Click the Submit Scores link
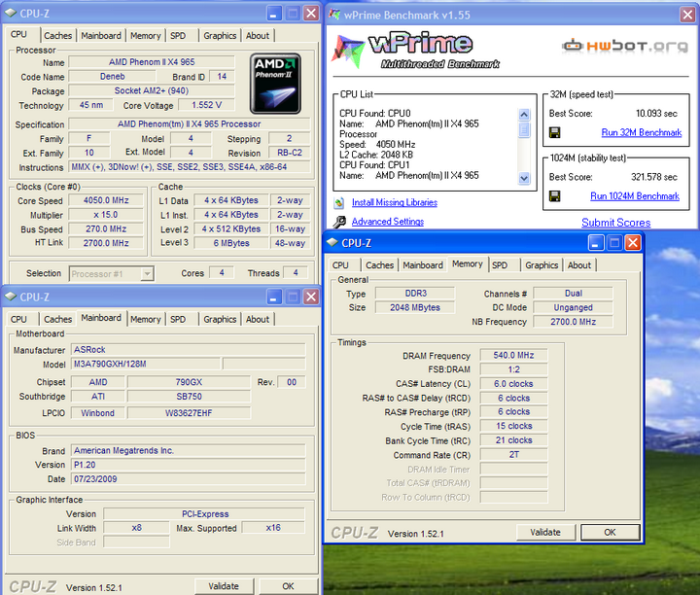The height and width of the screenshot is (595, 700). point(615,223)
